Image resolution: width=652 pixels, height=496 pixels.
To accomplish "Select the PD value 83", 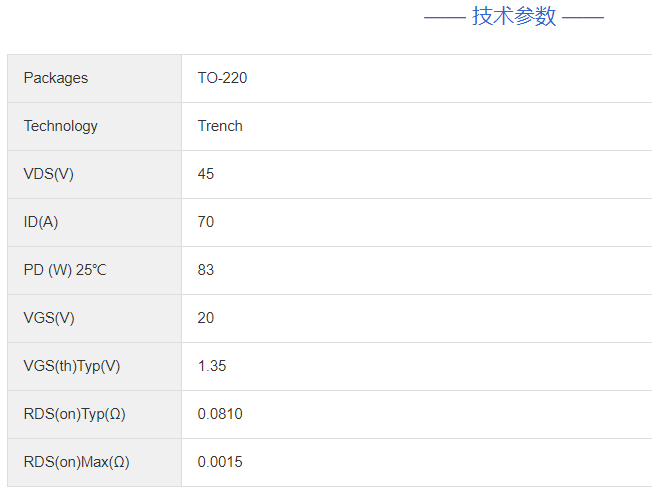I will [206, 270].
